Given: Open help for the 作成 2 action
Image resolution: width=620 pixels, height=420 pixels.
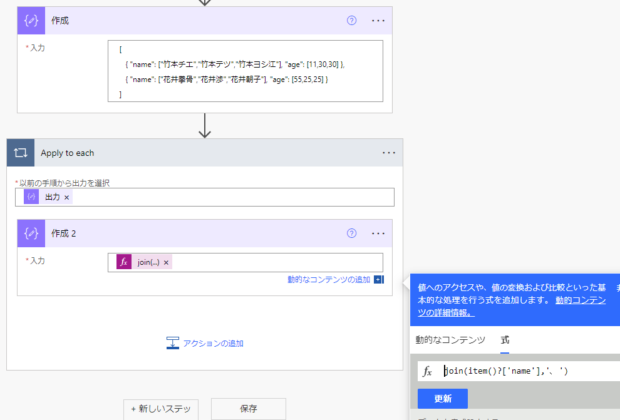Looking at the screenshot, I should click(x=352, y=233).
